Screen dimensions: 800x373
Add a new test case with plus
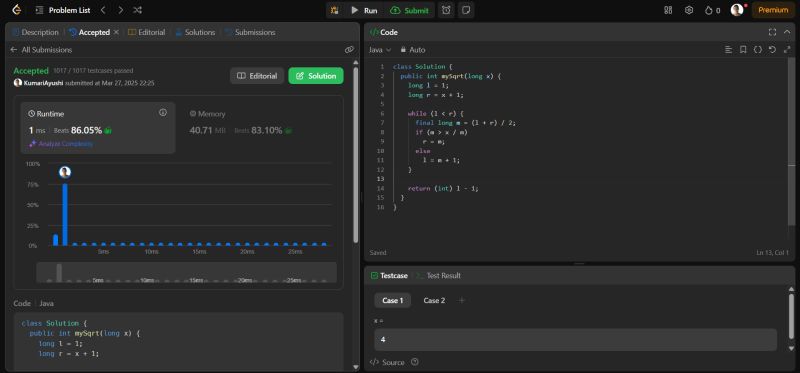click(462, 301)
